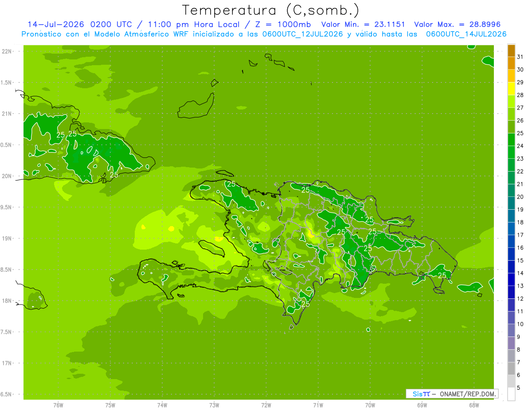532x411 pixels.
Task: Click the '6.5N' latitude tick label
Action: (7, 394)
